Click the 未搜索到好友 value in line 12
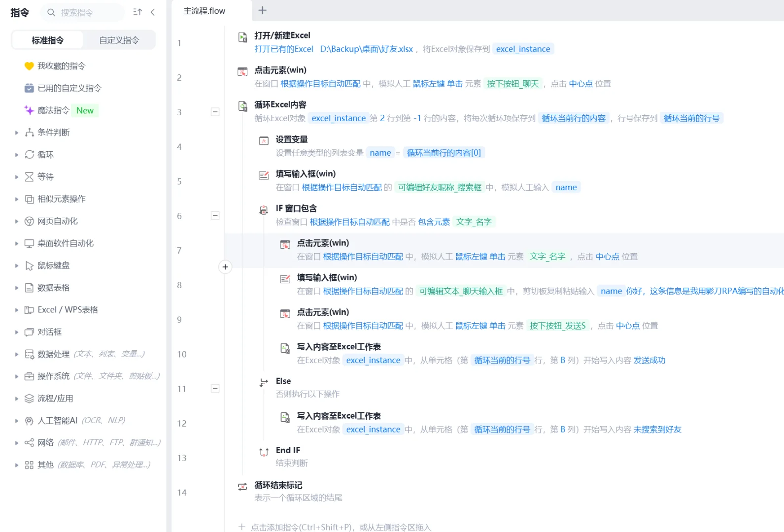 [x=657, y=430]
